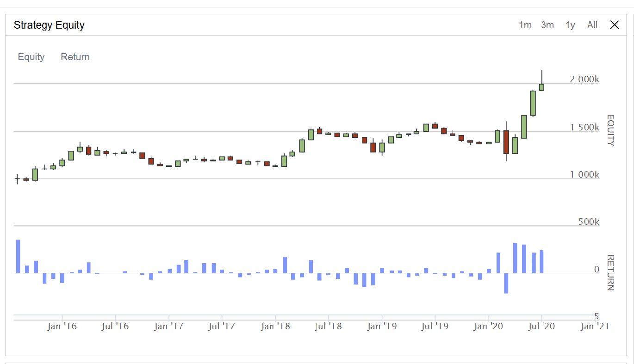
Task: Click the 2 000k y-axis label
Action: [x=584, y=80]
